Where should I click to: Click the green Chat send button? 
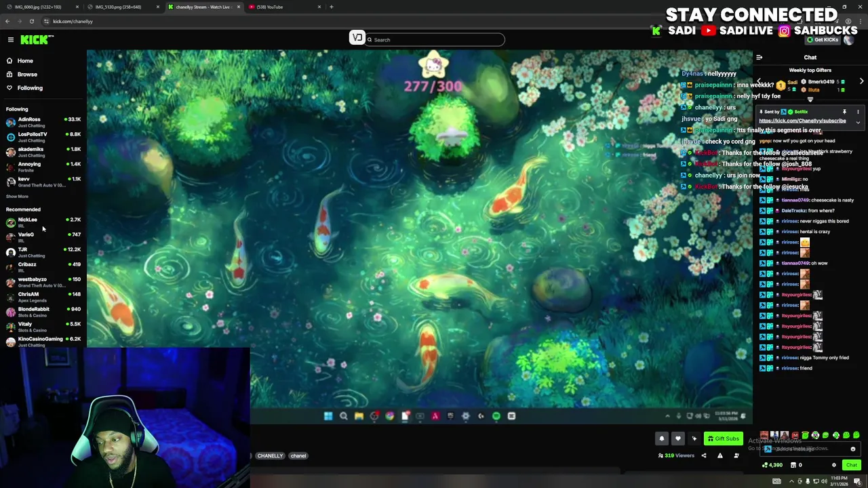(x=851, y=465)
